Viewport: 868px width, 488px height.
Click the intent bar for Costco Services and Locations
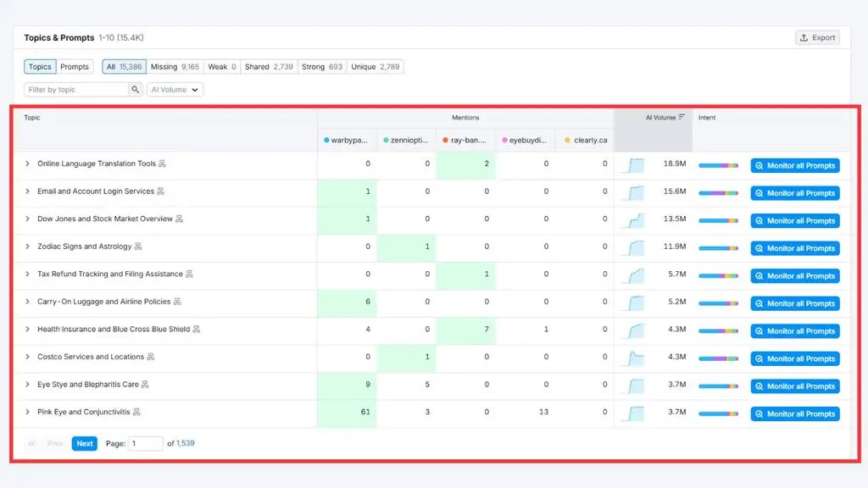(718, 358)
